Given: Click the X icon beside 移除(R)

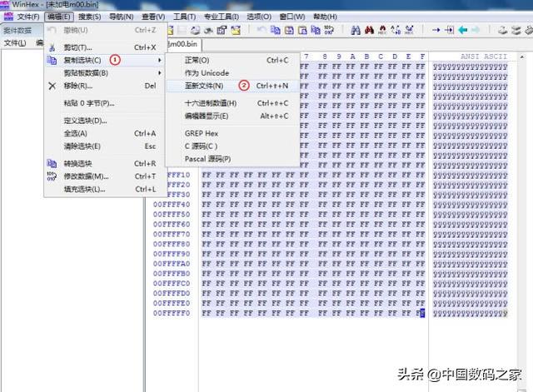Looking at the screenshot, I should (52, 86).
